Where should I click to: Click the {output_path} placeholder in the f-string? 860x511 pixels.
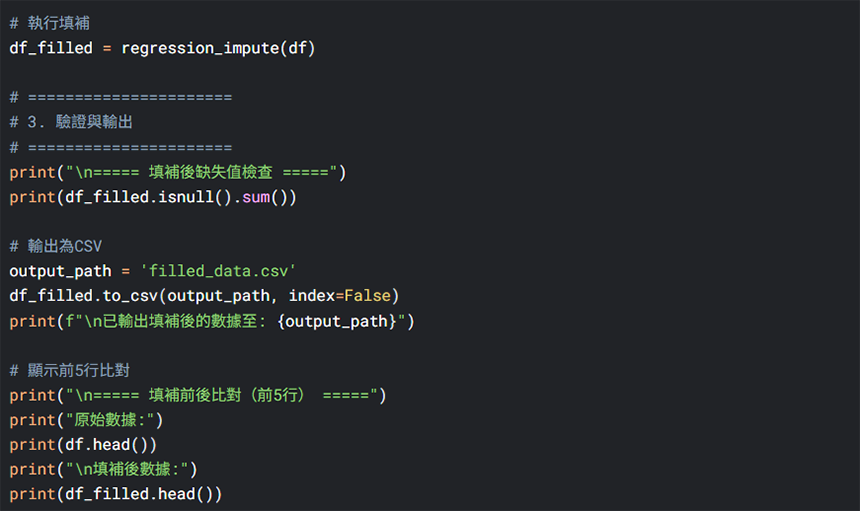[x=337, y=321]
